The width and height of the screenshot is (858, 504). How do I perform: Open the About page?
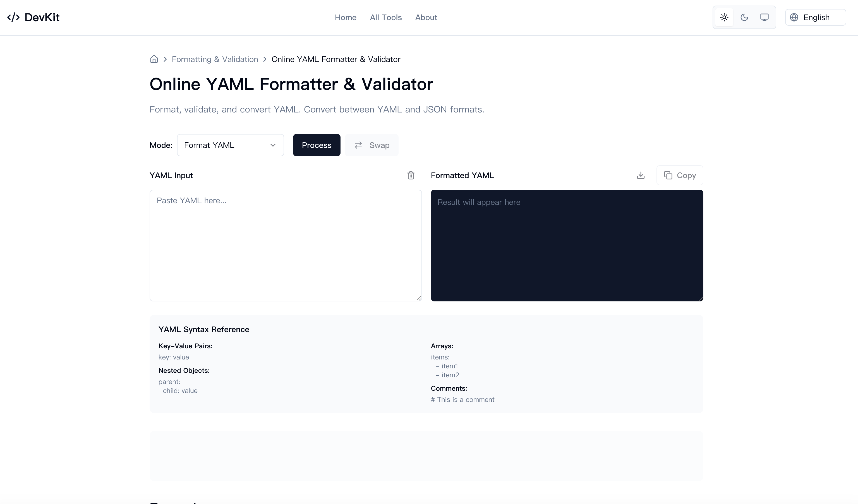click(426, 17)
